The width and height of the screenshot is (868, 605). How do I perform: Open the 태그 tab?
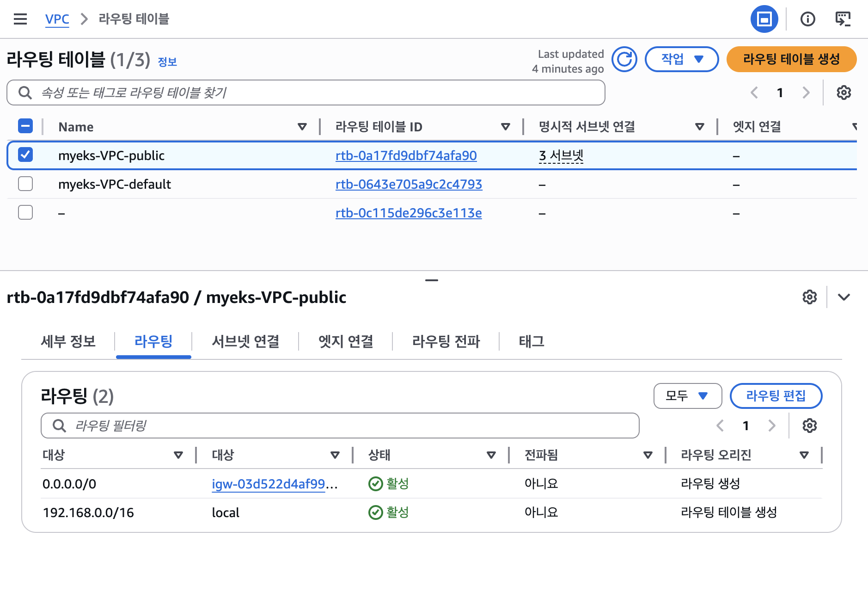click(531, 342)
